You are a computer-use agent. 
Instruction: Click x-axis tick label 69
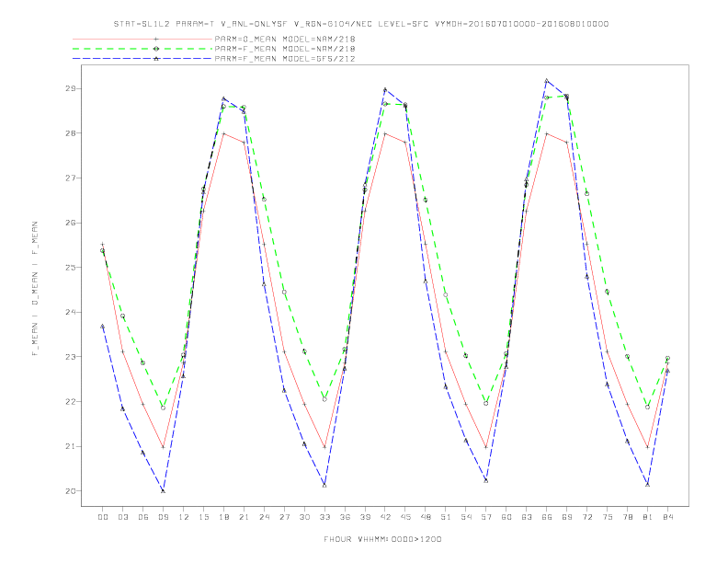point(567,517)
